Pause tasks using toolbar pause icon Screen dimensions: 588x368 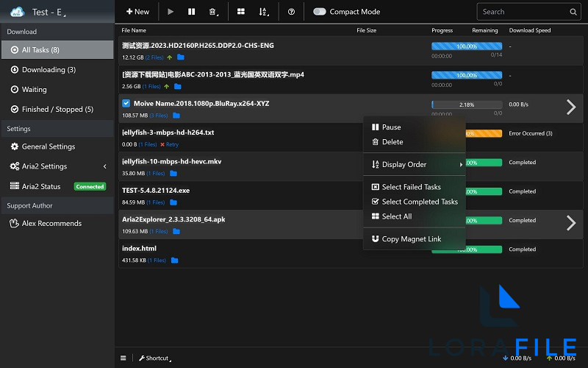tap(191, 12)
